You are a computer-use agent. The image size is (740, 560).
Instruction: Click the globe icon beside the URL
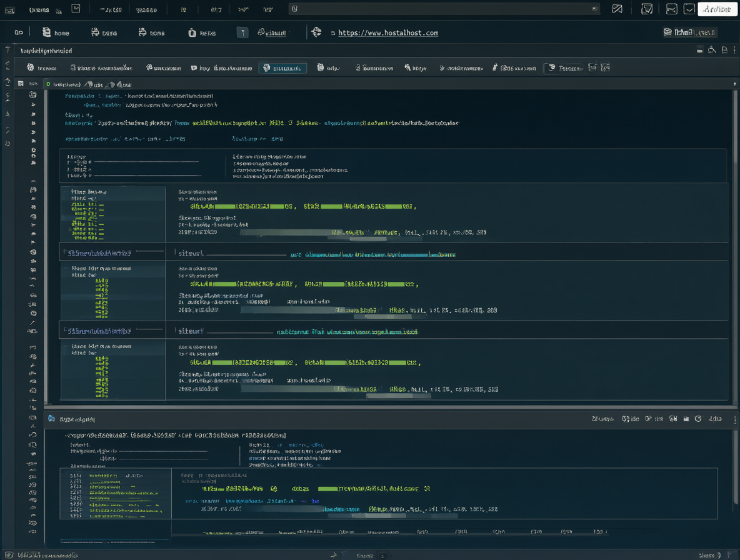pos(316,32)
